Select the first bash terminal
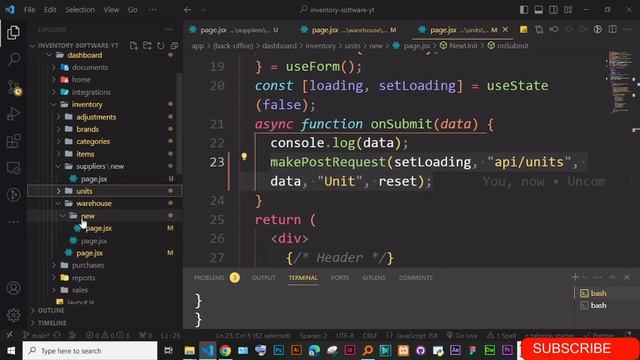 [x=598, y=293]
